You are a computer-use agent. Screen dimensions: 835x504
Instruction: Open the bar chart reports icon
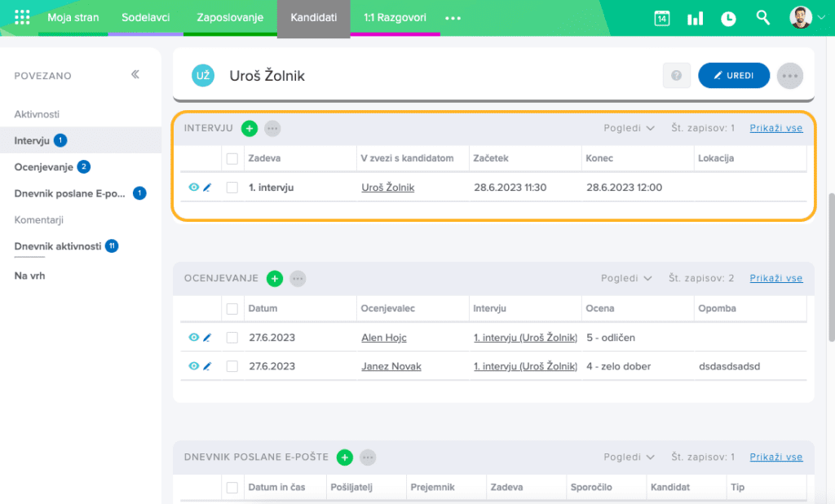click(x=695, y=18)
